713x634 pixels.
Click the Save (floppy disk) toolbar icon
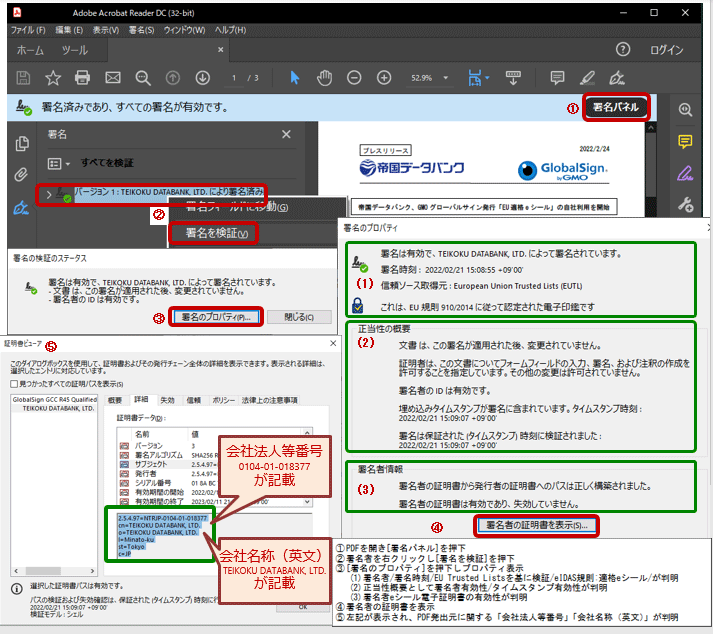23,78
